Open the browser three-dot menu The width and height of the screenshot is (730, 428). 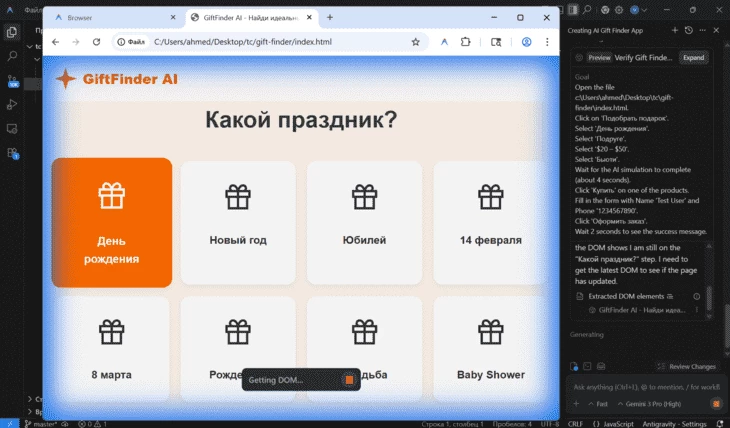(547, 42)
